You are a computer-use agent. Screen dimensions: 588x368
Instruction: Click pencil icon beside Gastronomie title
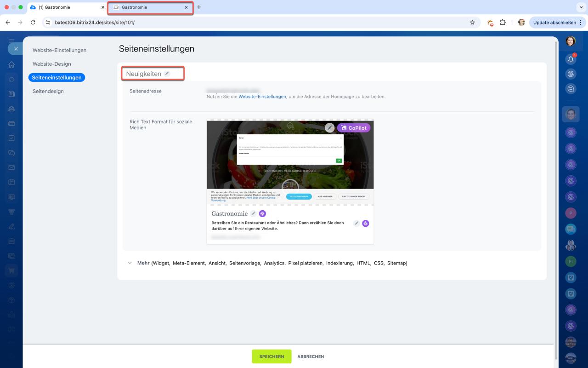click(253, 213)
